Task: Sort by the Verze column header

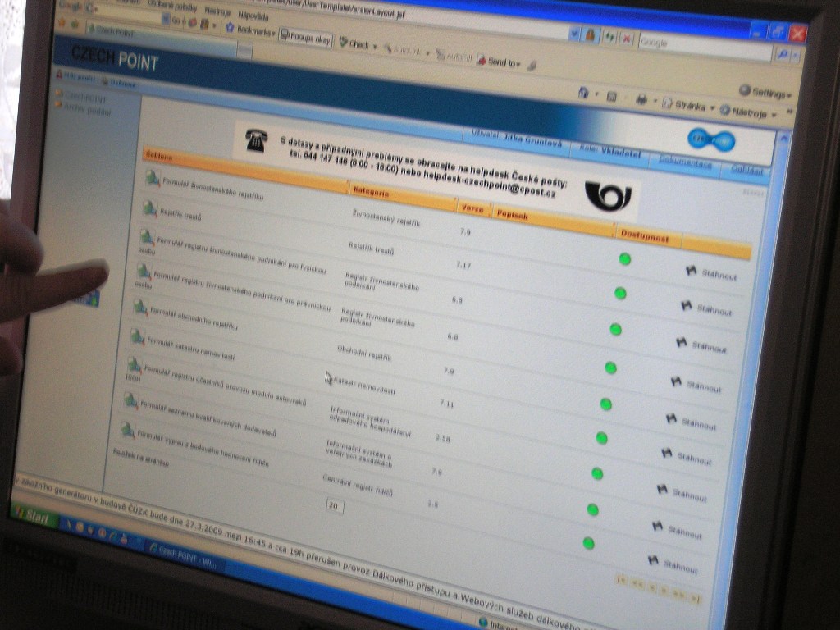Action: 472,208
